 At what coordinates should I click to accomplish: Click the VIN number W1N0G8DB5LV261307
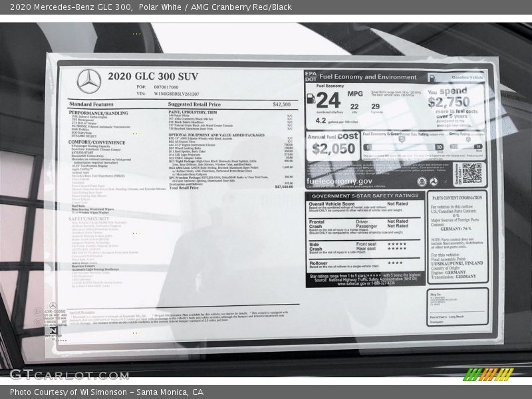tap(176, 94)
